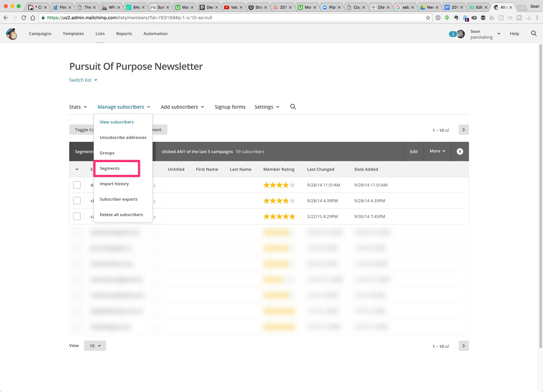The image size is (543, 392).
Task: Open the Ghostery extension with badge 2
Action: tap(465, 18)
